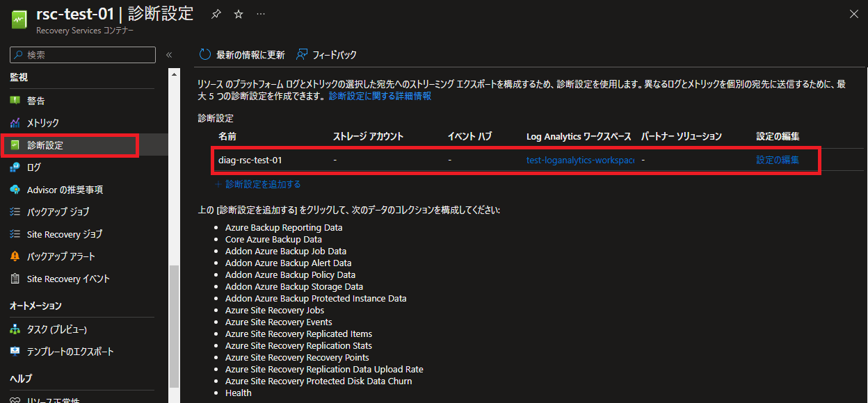Click the オートメーション section heading
The height and width of the screenshot is (403, 868).
[36, 306]
